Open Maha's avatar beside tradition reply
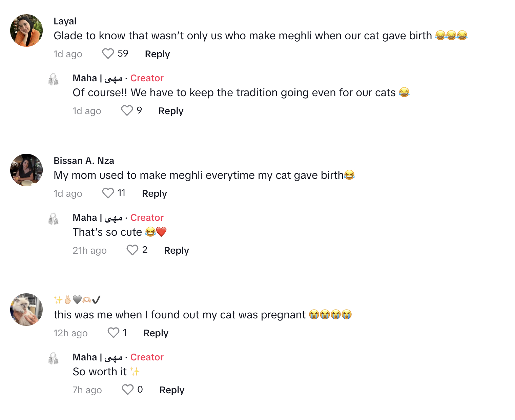The image size is (515, 420). 54,79
